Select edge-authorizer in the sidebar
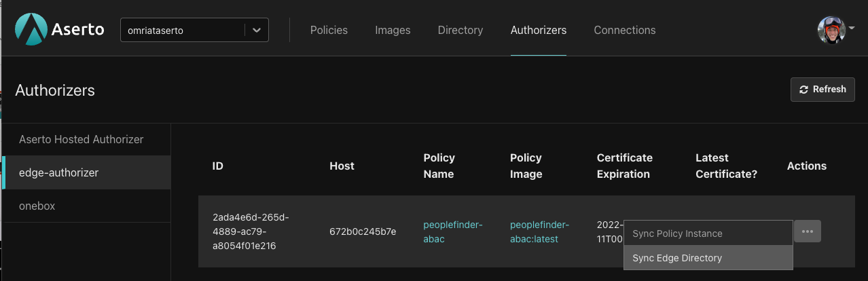 click(86, 172)
